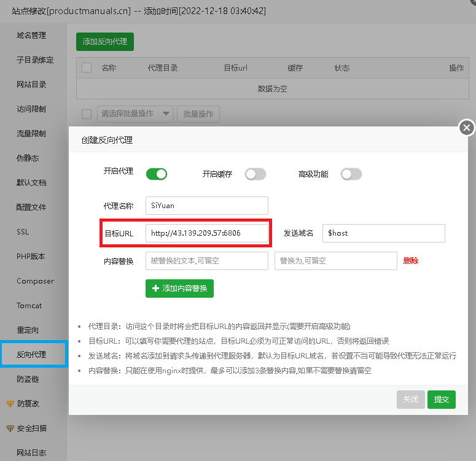476x461 pixels.
Task: Click the 安全扫描 crown icon
Action: pyautogui.click(x=10, y=428)
